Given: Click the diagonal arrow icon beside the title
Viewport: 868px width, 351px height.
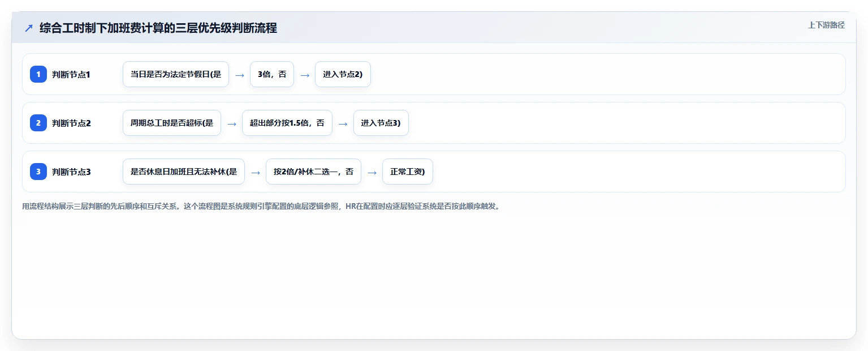Looking at the screenshot, I should 29,28.
